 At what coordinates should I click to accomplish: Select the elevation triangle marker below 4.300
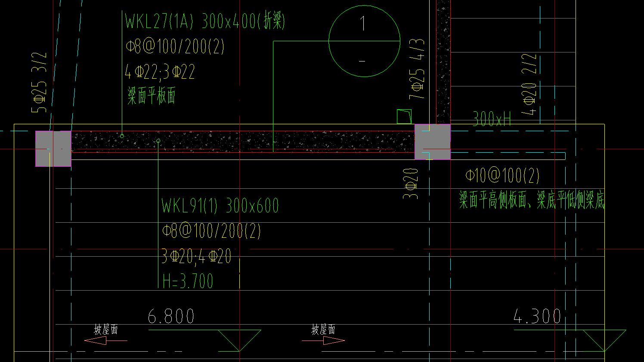coord(604,340)
